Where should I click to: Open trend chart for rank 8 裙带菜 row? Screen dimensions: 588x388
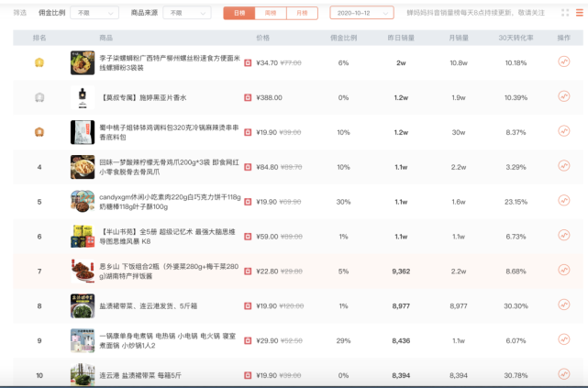coord(563,305)
